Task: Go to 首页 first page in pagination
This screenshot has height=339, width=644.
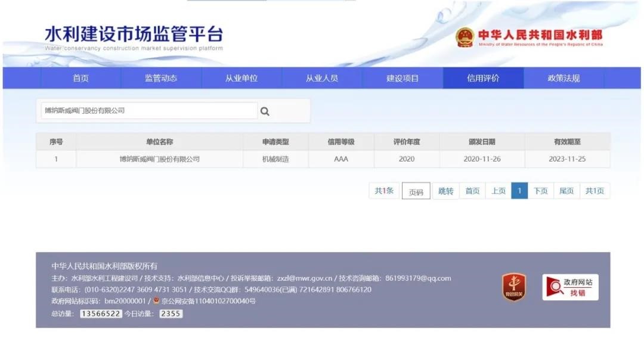Action: 472,191
